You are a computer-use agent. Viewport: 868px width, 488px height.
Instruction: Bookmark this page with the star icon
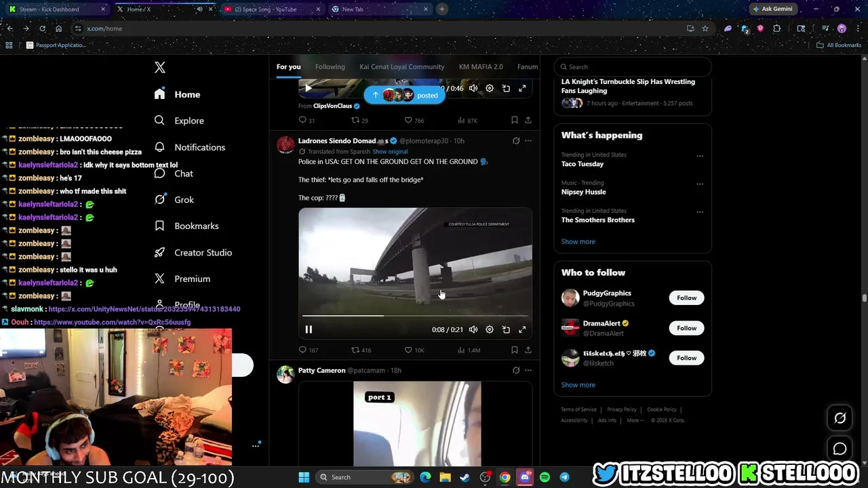pos(705,28)
